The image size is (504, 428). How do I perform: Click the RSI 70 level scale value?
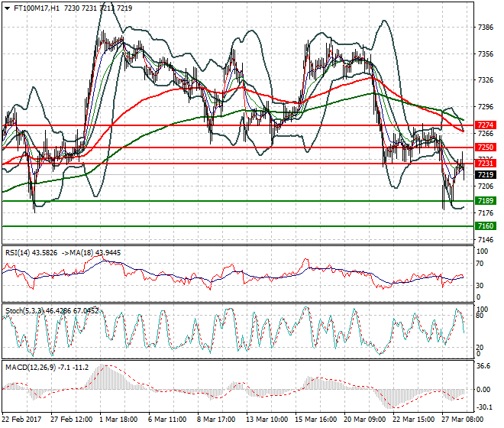coord(480,264)
